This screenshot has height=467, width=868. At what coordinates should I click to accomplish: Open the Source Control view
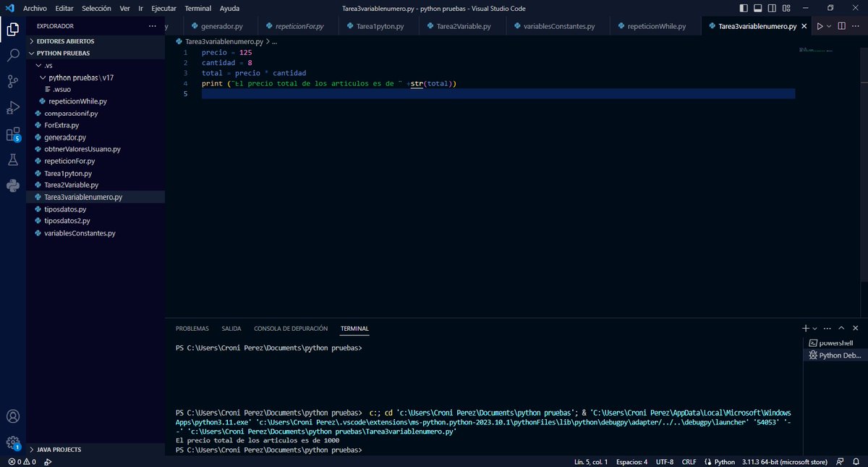pos(12,82)
